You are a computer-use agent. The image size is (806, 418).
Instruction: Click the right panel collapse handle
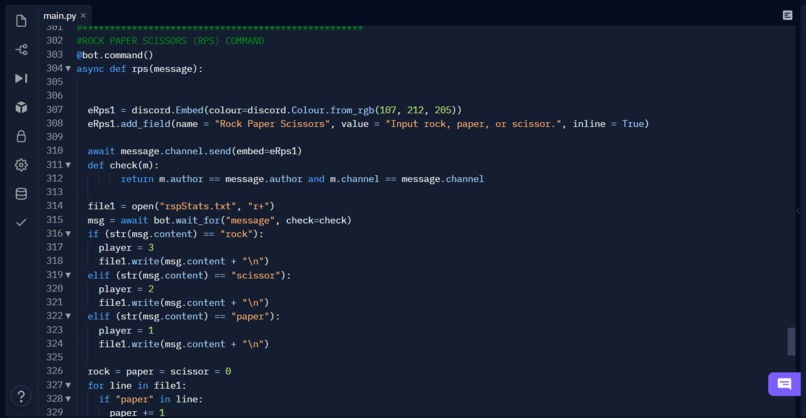pyautogui.click(x=798, y=210)
